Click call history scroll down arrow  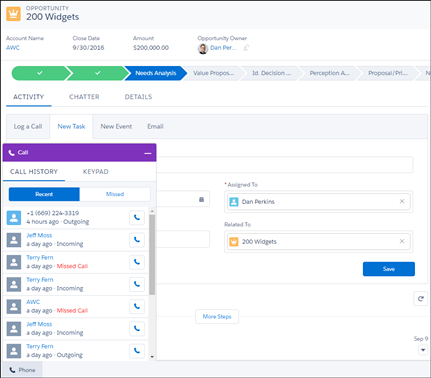point(152,357)
